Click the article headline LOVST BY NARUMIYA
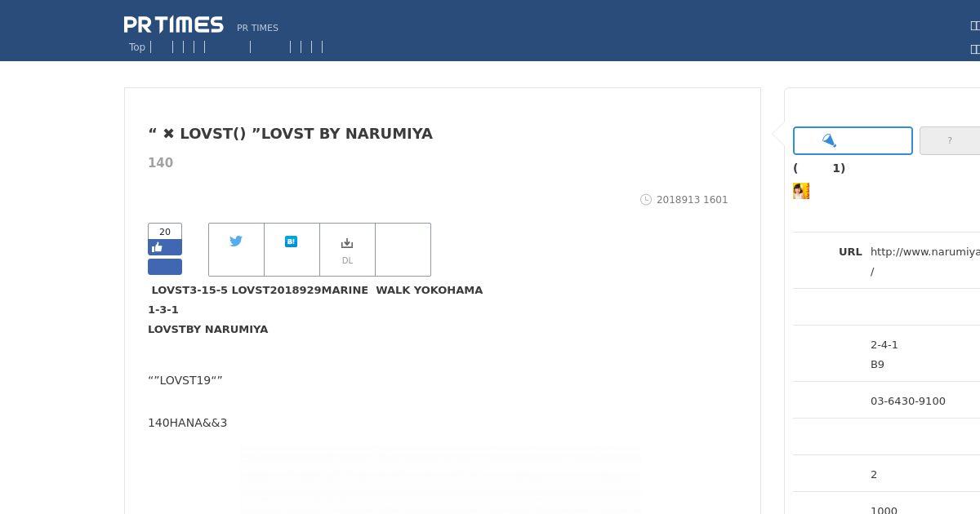The image size is (980, 514). pos(291,133)
